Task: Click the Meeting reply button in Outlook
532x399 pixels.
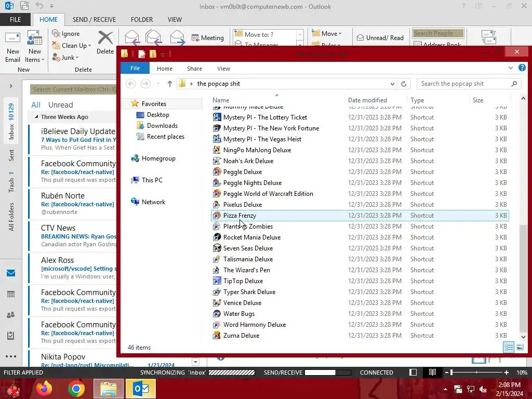Action: [x=208, y=37]
